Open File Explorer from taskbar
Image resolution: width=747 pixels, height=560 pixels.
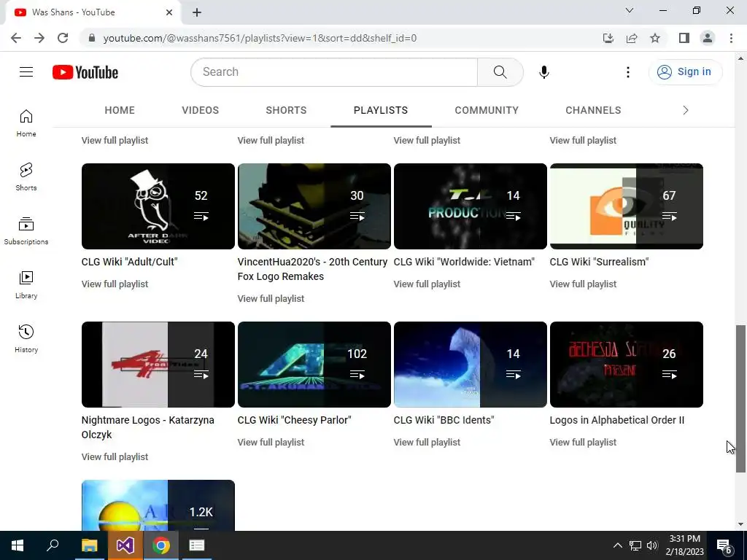point(89,545)
